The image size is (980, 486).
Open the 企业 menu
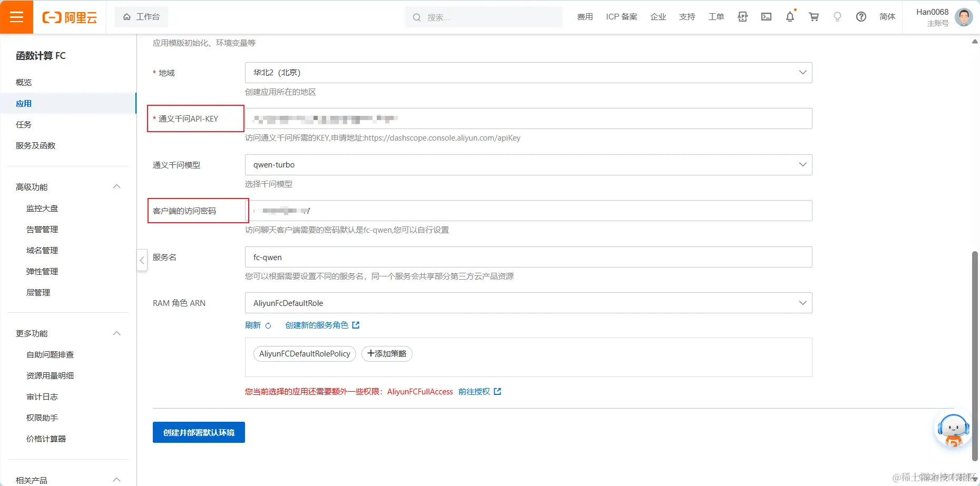(x=658, y=17)
